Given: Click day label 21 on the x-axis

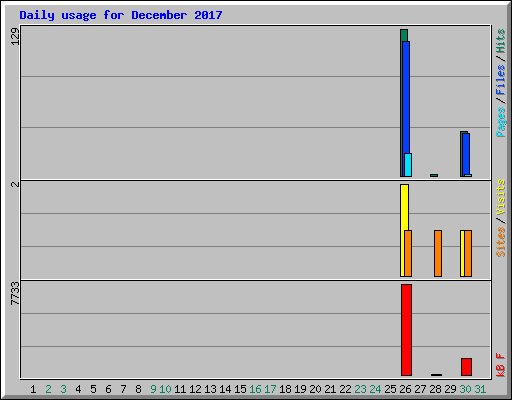Looking at the screenshot, I should click(330, 389).
